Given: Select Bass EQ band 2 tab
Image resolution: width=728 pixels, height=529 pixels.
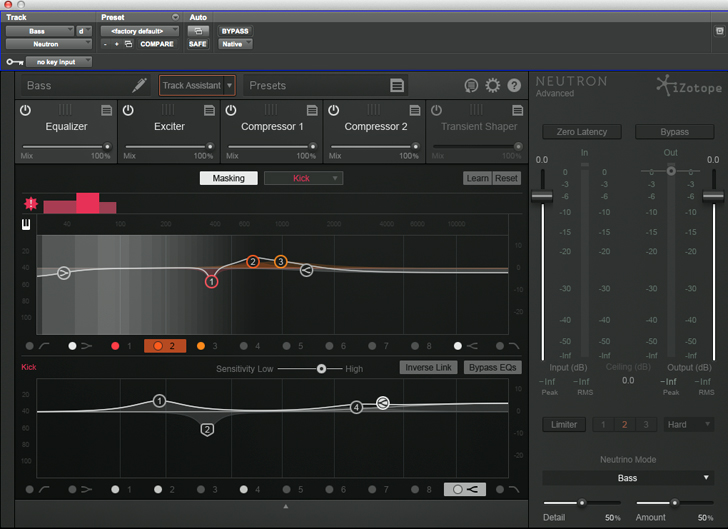Looking at the screenshot, I should 165,346.
